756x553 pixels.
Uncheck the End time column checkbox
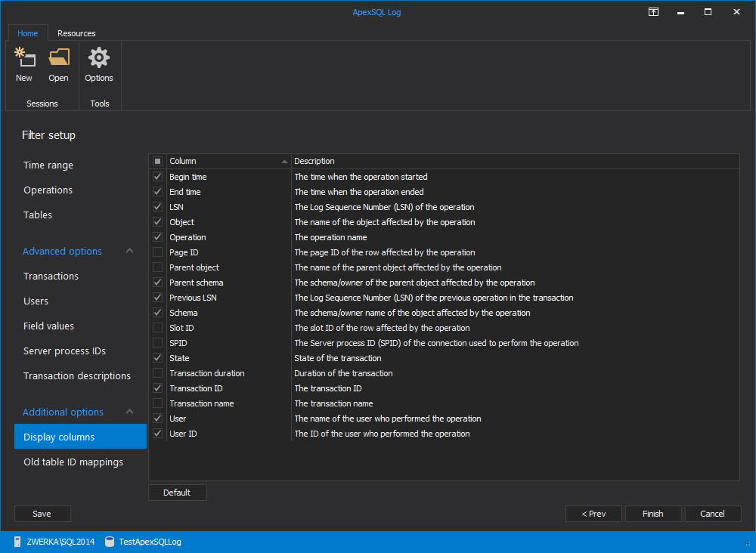[x=158, y=192]
